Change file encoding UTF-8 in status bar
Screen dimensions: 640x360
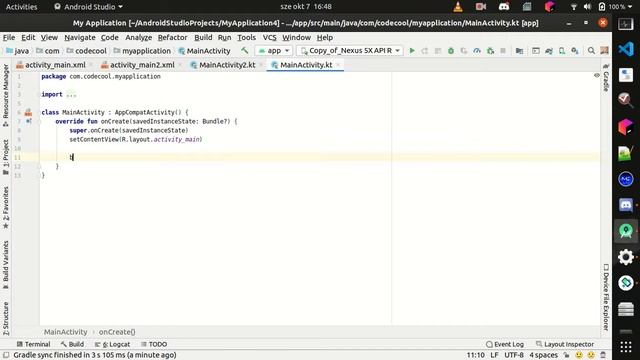[514, 355]
